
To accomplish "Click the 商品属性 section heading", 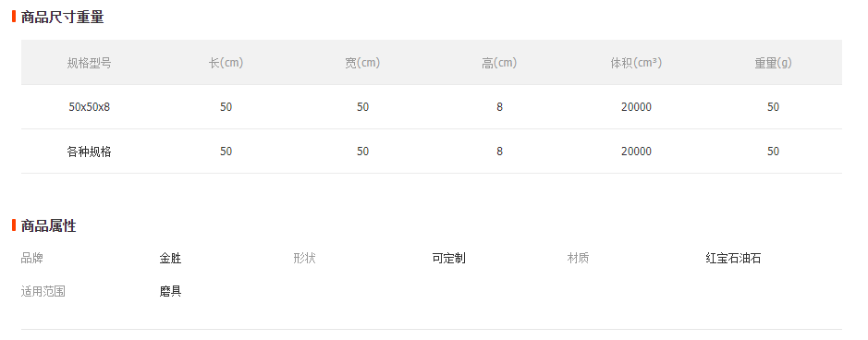I will point(48,225).
